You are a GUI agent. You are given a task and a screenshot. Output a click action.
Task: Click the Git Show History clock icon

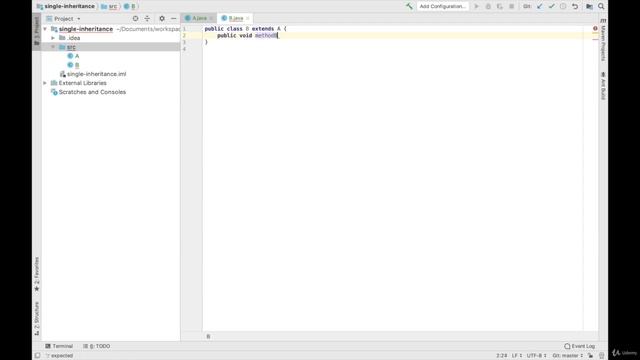[x=563, y=6]
